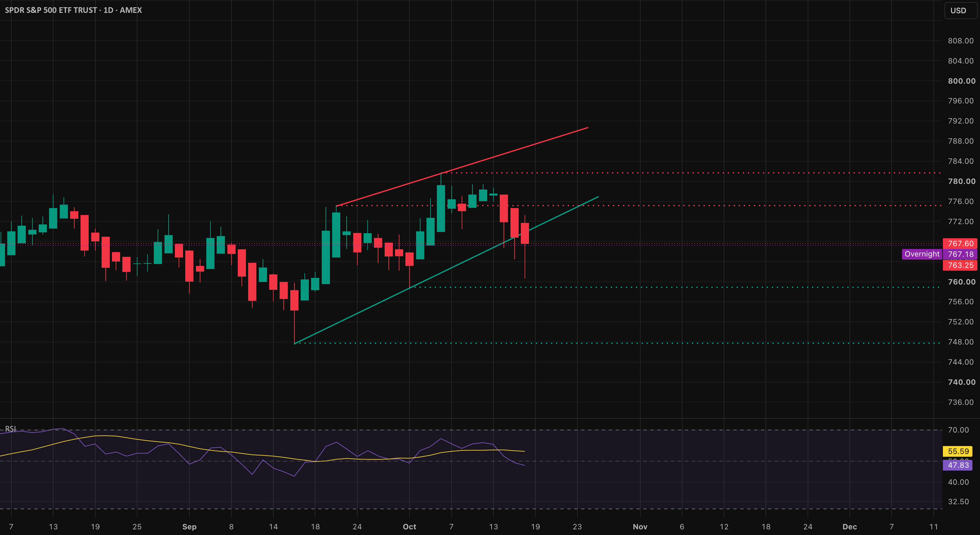The height and width of the screenshot is (535, 980).
Task: Click the 767.18 overnight price tag
Action: point(960,254)
